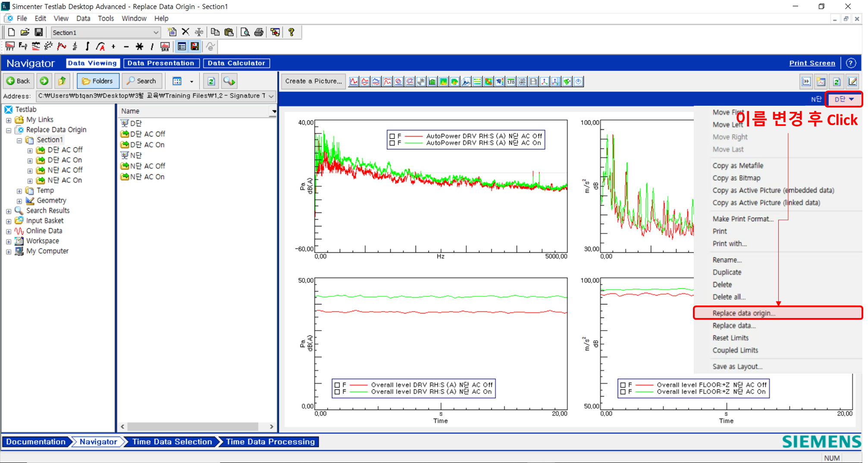Open the Name column dropdown arrow

tap(273, 111)
